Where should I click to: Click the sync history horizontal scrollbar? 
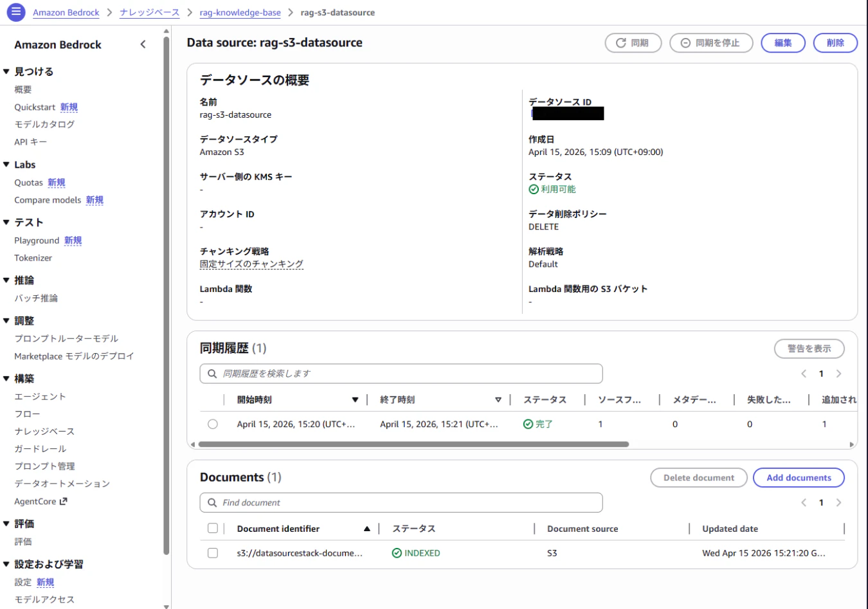coord(413,444)
